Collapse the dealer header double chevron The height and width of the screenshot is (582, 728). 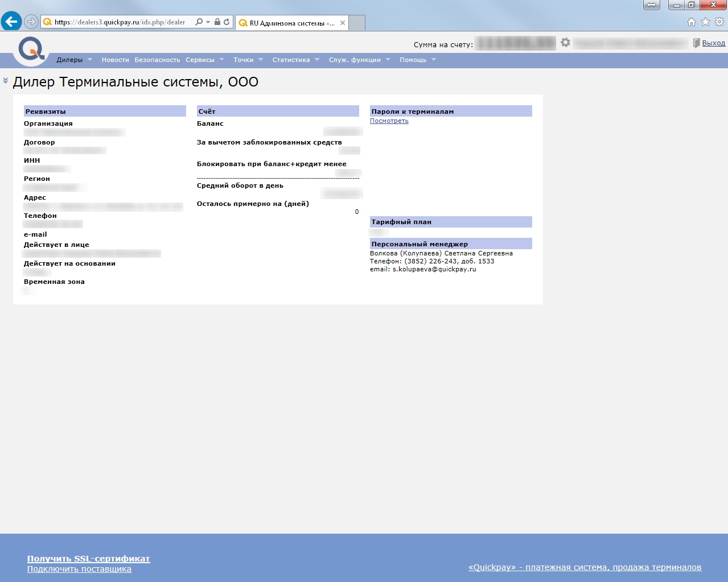[6, 81]
